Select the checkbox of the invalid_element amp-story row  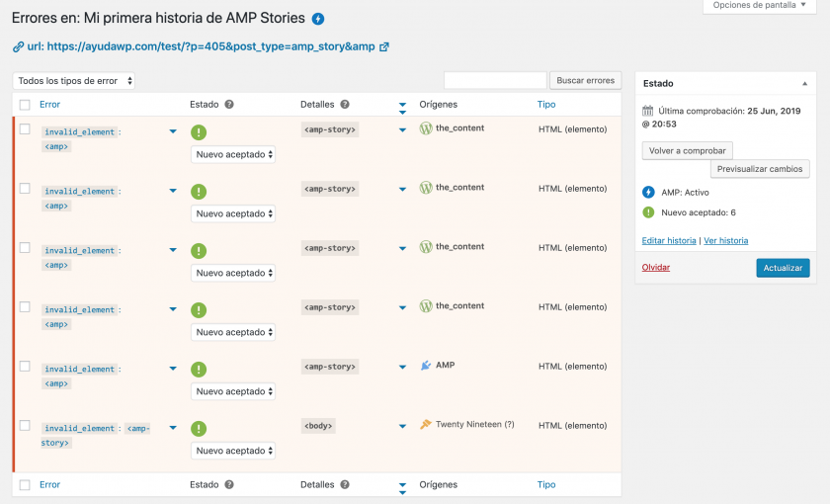[x=25, y=426]
